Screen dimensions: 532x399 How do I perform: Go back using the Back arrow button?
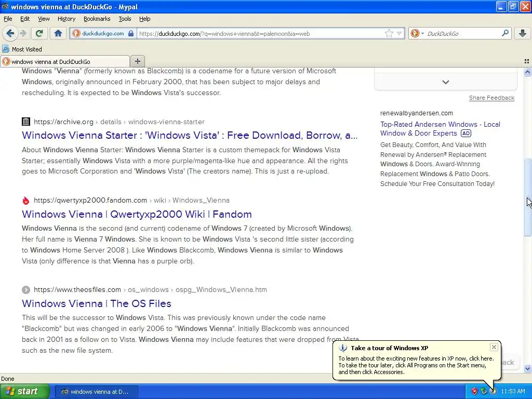[x=10, y=33]
